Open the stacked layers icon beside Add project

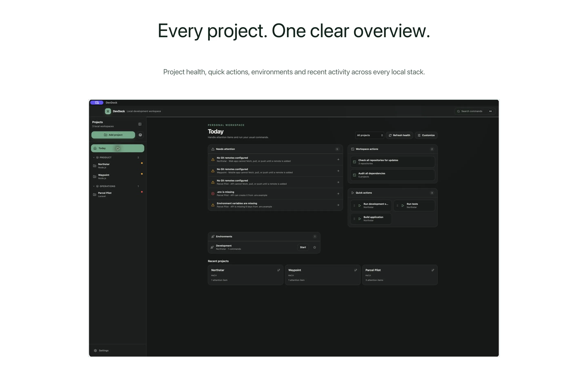tap(140, 135)
